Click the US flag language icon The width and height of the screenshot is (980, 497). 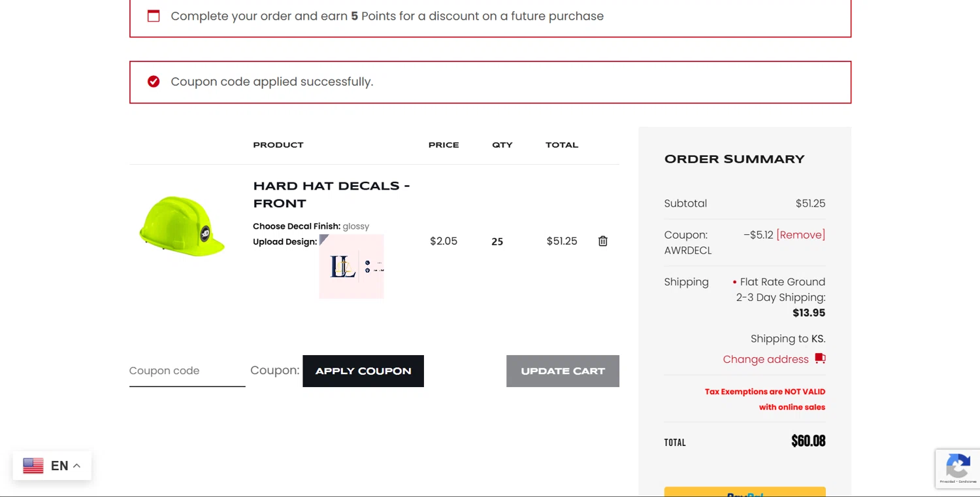pyautogui.click(x=33, y=466)
